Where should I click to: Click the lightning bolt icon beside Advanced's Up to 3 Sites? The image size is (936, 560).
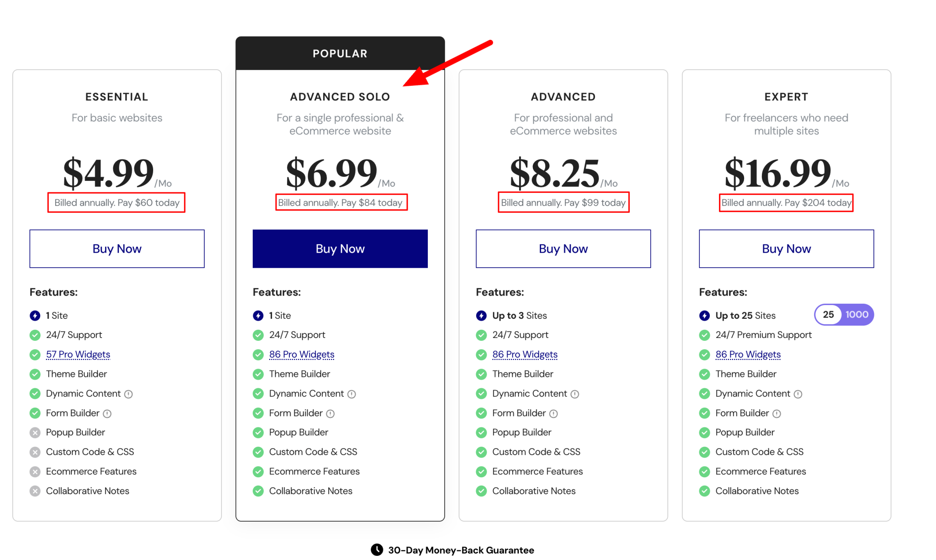pos(481,315)
